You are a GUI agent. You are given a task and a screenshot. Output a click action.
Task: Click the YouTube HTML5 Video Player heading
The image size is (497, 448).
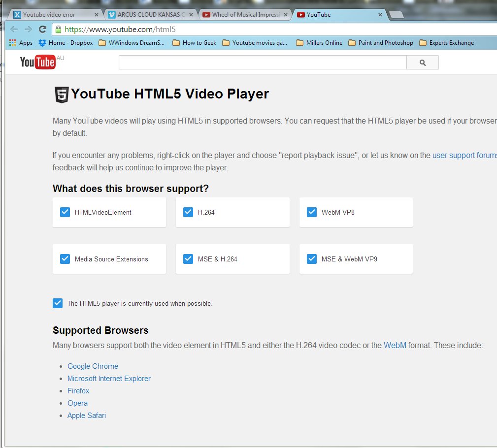tap(170, 94)
